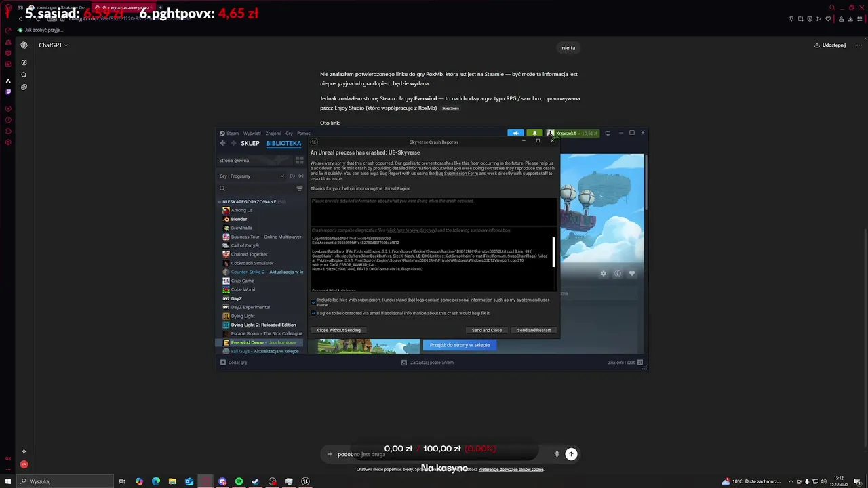Click here to view directory link

click(x=412, y=230)
